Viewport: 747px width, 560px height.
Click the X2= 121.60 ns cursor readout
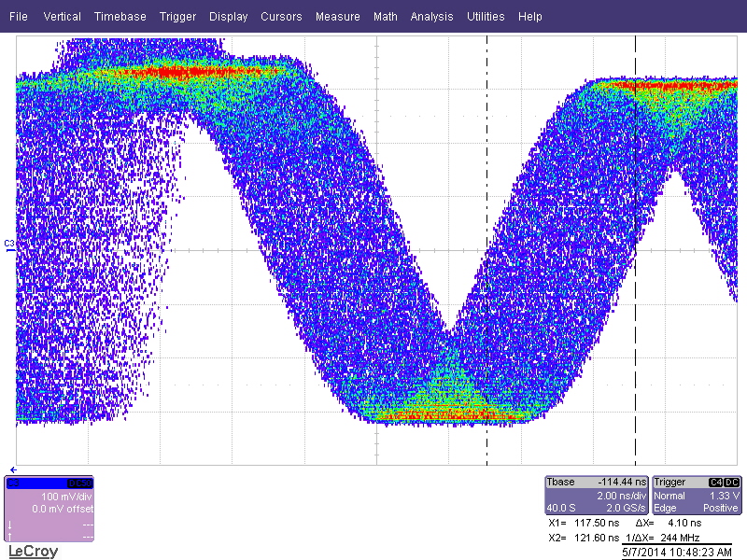[x=584, y=538]
